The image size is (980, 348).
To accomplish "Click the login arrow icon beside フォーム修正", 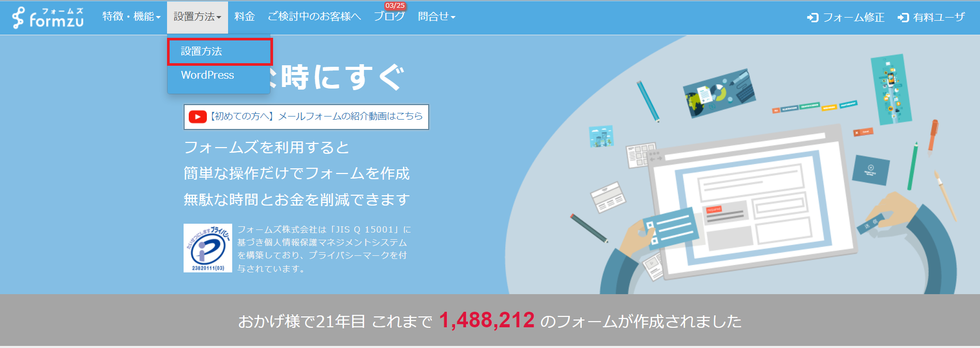I will [x=812, y=18].
